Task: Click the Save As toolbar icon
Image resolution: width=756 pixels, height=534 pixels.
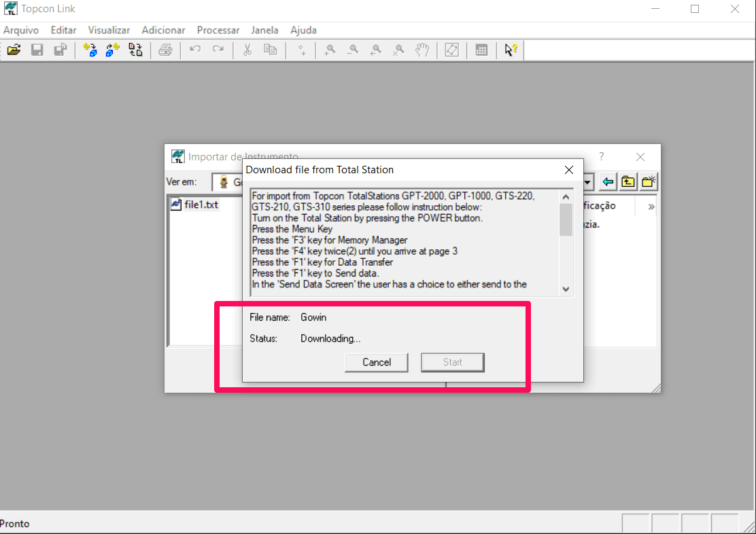Action: (61, 50)
